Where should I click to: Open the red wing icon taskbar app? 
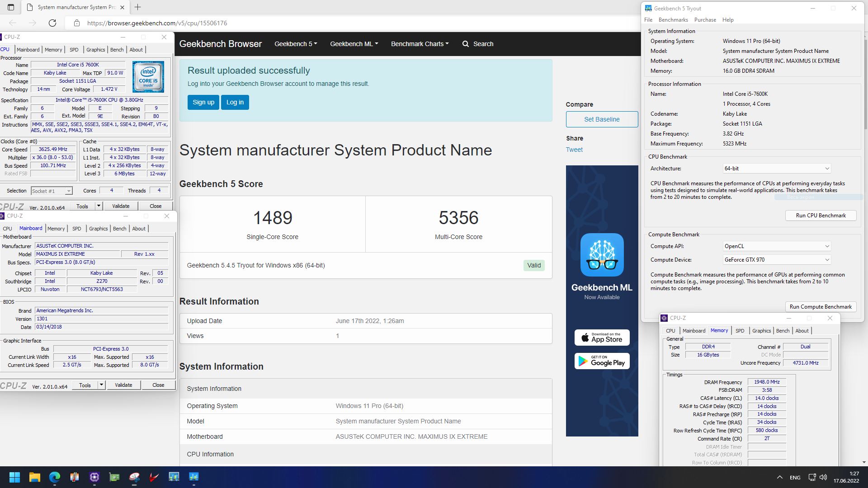click(x=154, y=477)
